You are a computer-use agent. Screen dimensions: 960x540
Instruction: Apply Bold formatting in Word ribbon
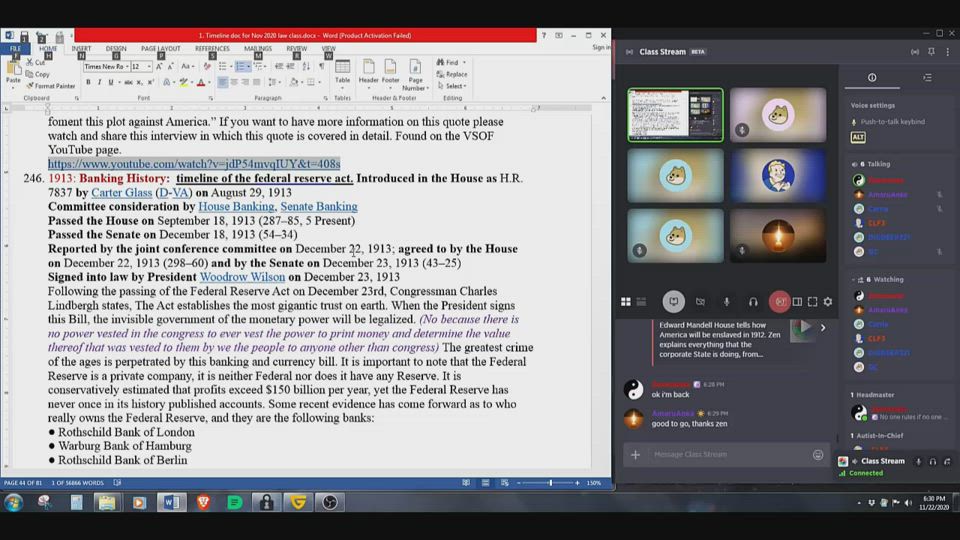(x=87, y=82)
